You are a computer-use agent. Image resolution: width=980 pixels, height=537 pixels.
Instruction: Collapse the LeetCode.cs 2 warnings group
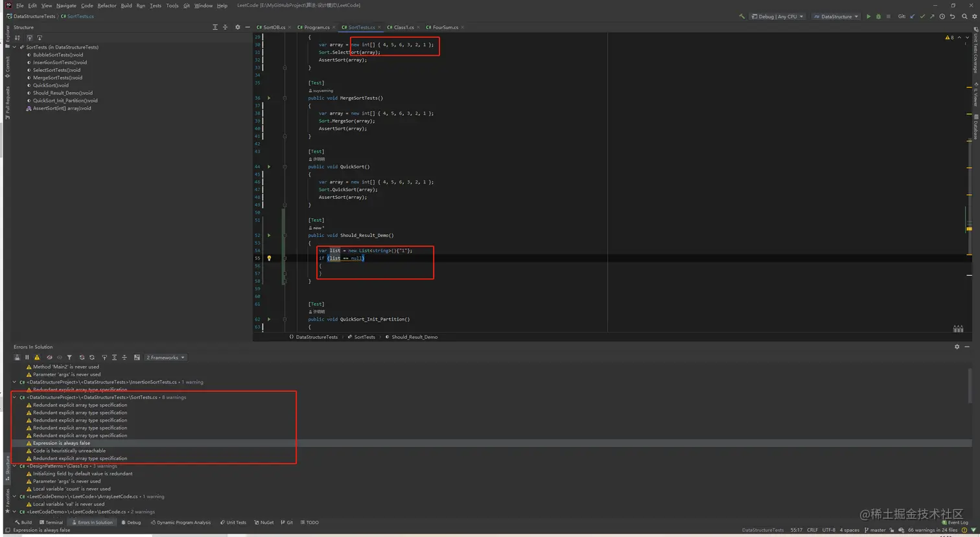(15, 512)
